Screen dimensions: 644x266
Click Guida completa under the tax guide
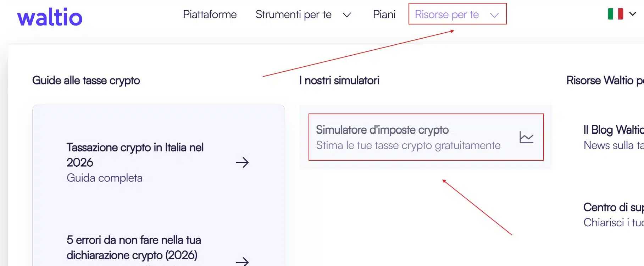pos(104,178)
